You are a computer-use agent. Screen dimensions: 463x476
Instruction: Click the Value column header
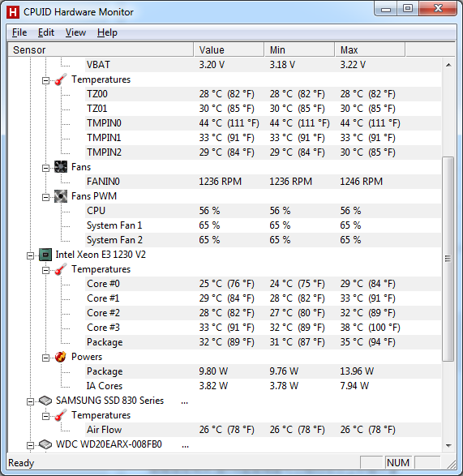229,49
